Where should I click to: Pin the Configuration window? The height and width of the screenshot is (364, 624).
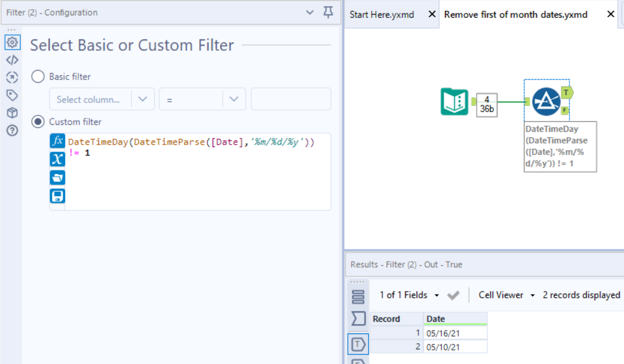point(328,12)
